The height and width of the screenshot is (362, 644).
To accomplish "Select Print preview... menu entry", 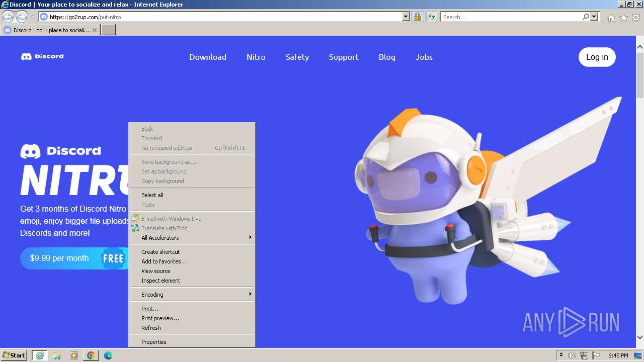I will coord(192,318).
